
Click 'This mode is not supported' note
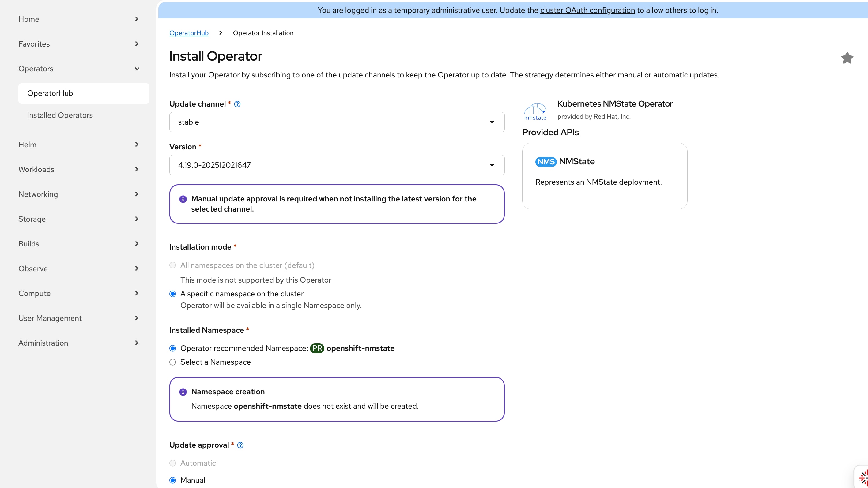click(255, 280)
